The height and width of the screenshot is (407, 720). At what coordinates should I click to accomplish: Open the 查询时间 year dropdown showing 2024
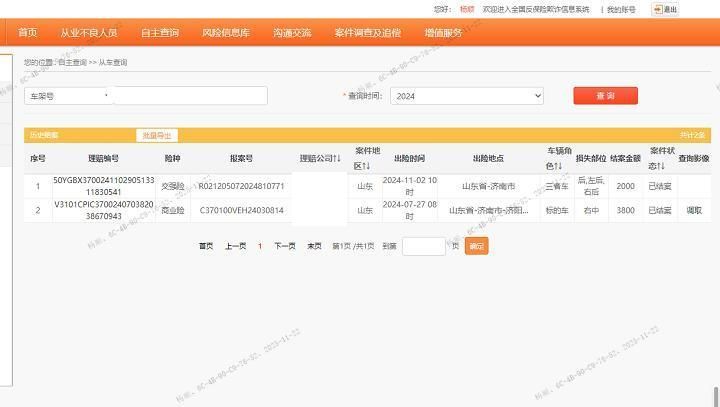click(466, 96)
